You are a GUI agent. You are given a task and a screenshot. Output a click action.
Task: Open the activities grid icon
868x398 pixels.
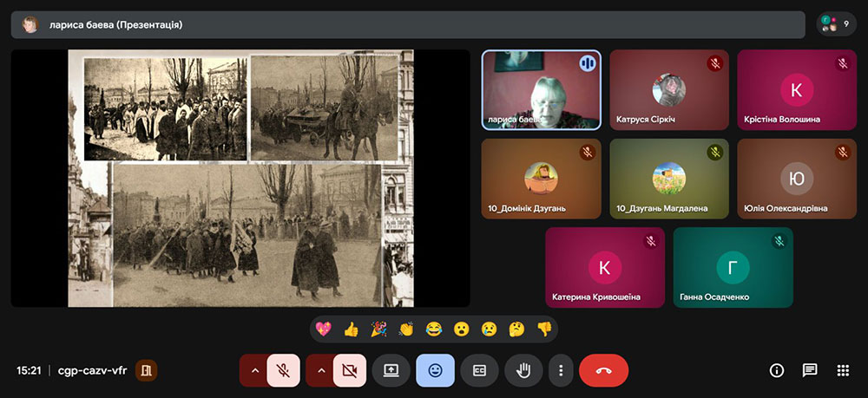pos(843,370)
